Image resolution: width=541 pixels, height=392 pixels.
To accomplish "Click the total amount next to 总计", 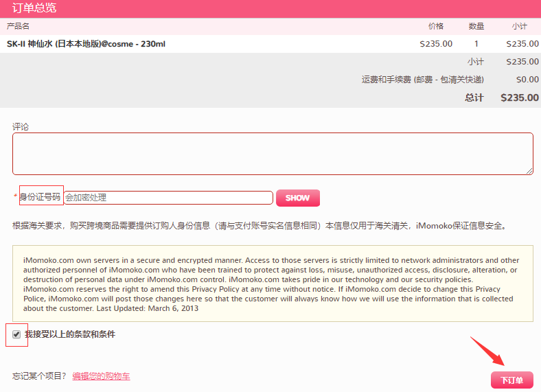I will 520,97.
